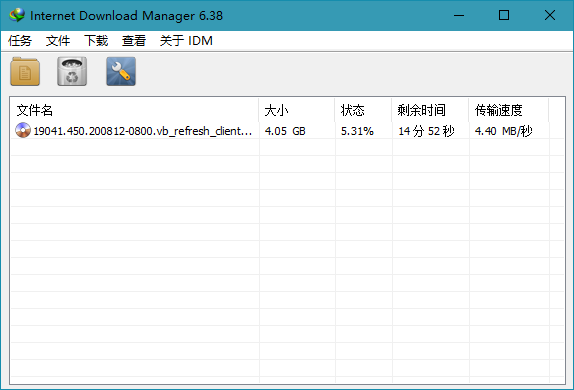Image resolution: width=574 pixels, height=390 pixels.
Task: Open the 文件 menu
Action: (x=58, y=41)
